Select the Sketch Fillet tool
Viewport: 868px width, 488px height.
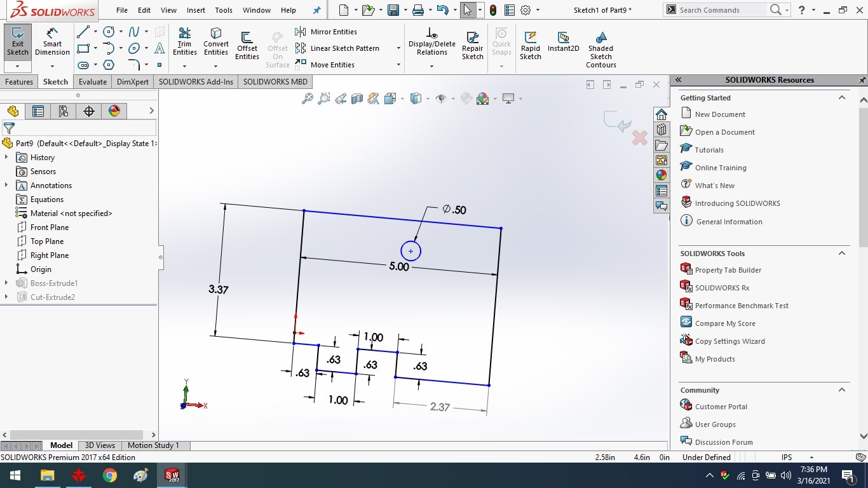pyautogui.click(x=134, y=65)
